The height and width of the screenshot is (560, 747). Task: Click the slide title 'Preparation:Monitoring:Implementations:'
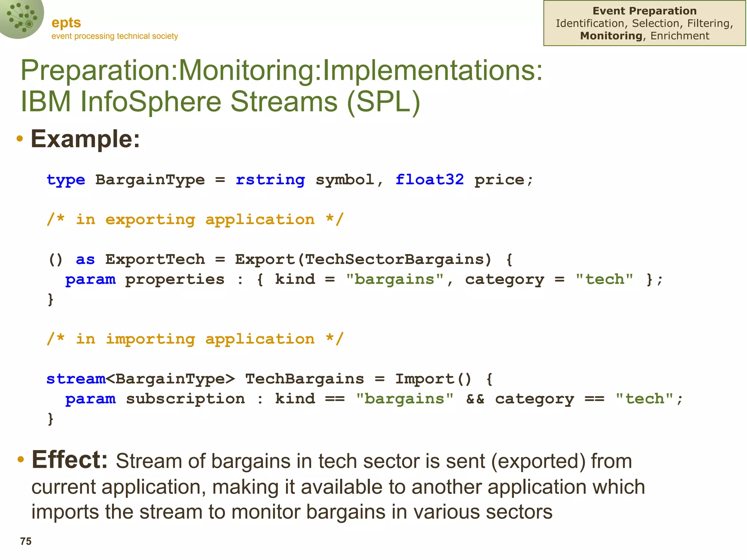point(281,70)
